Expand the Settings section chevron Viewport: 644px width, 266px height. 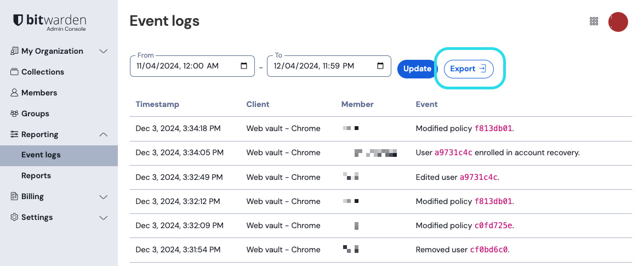coord(103,217)
